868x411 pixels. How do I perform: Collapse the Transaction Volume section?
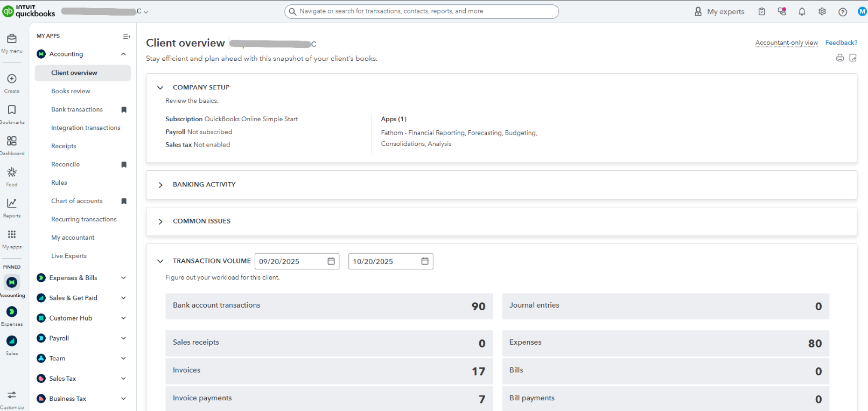tap(160, 261)
